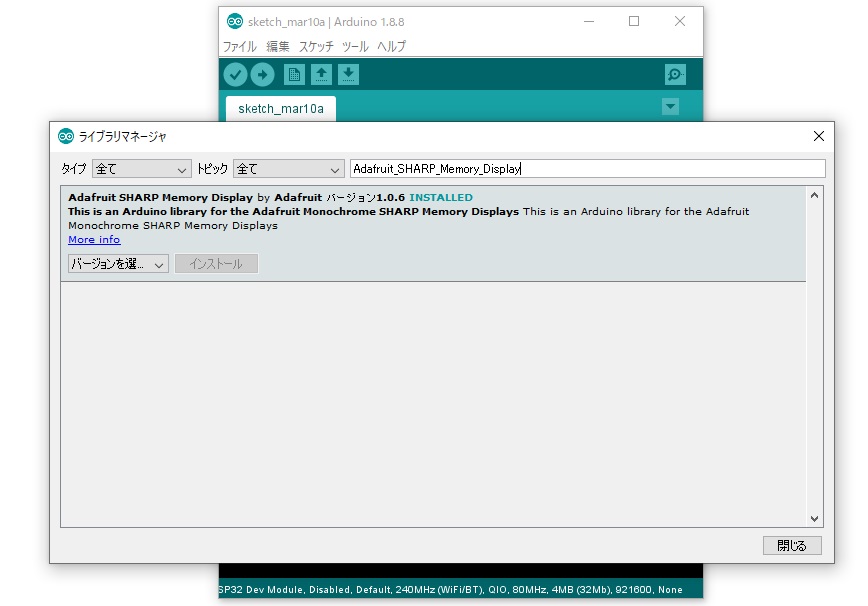Click the library search text field
Image resolution: width=868 pixels, height=606 pixels.
pos(587,169)
